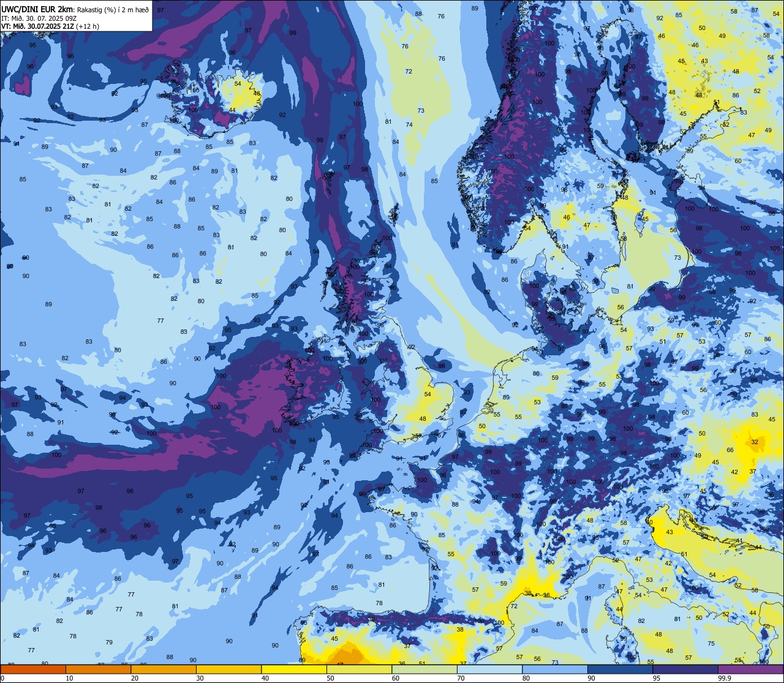Click the 30–40 golden legend swatch
The image size is (784, 683).
(x=228, y=669)
